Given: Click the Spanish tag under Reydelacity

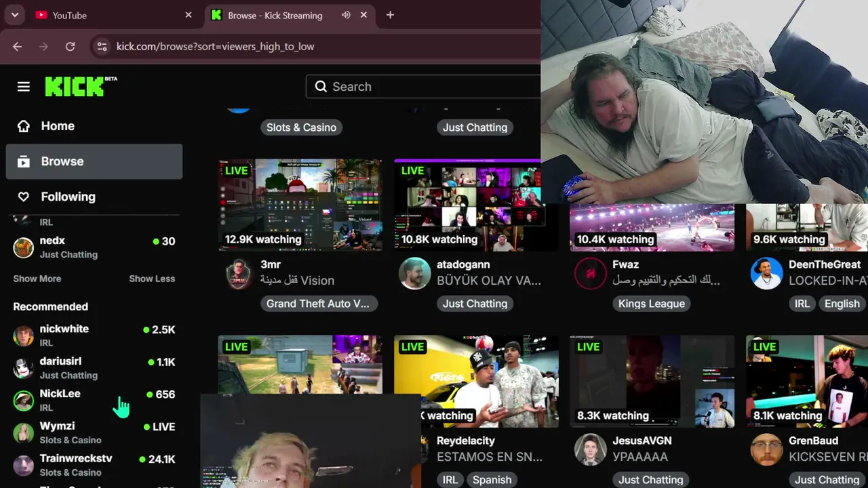Looking at the screenshot, I should tap(492, 480).
